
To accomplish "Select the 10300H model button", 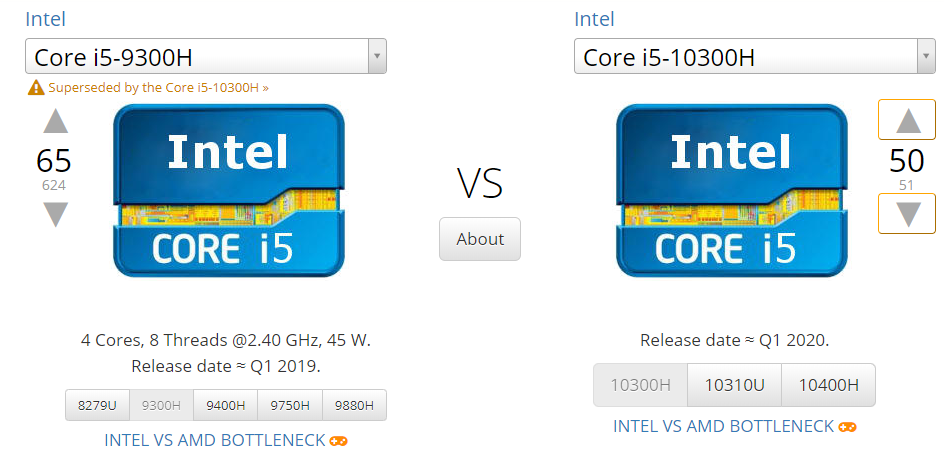I will tap(641, 385).
